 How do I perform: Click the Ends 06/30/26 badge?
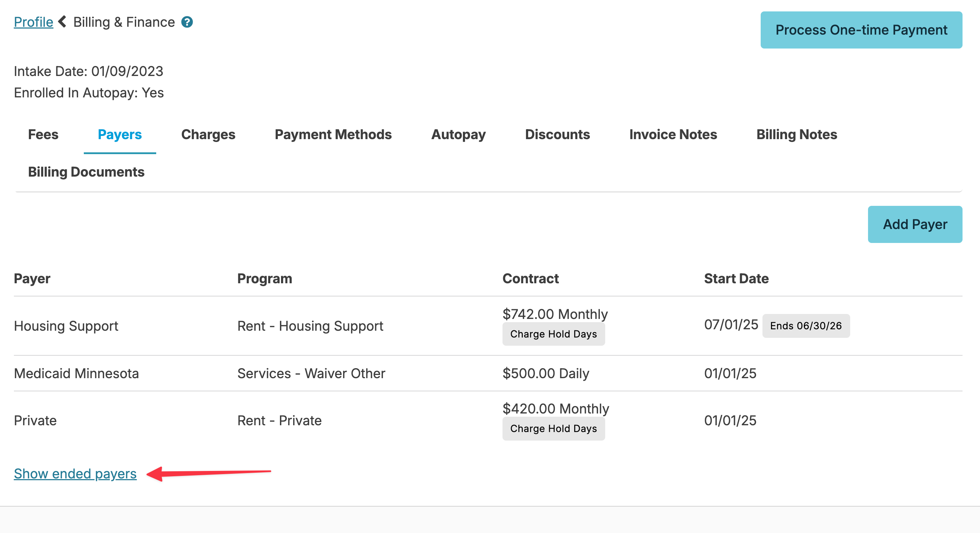(805, 325)
